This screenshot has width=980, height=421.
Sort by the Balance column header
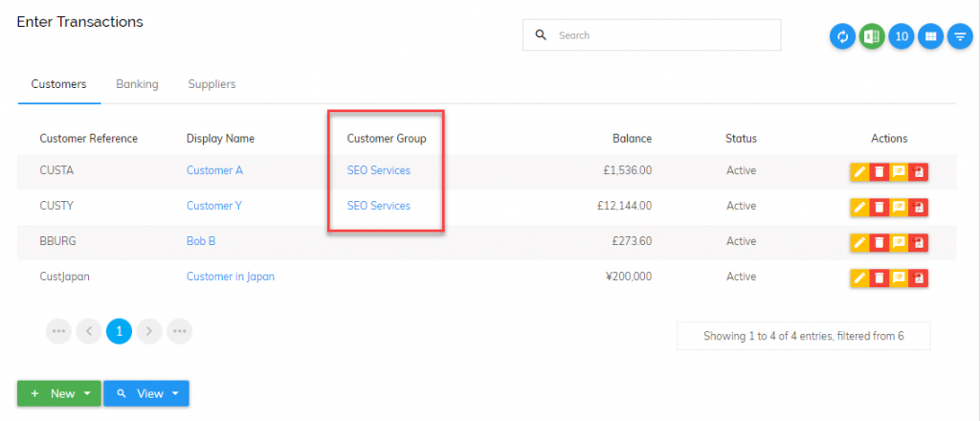point(632,139)
